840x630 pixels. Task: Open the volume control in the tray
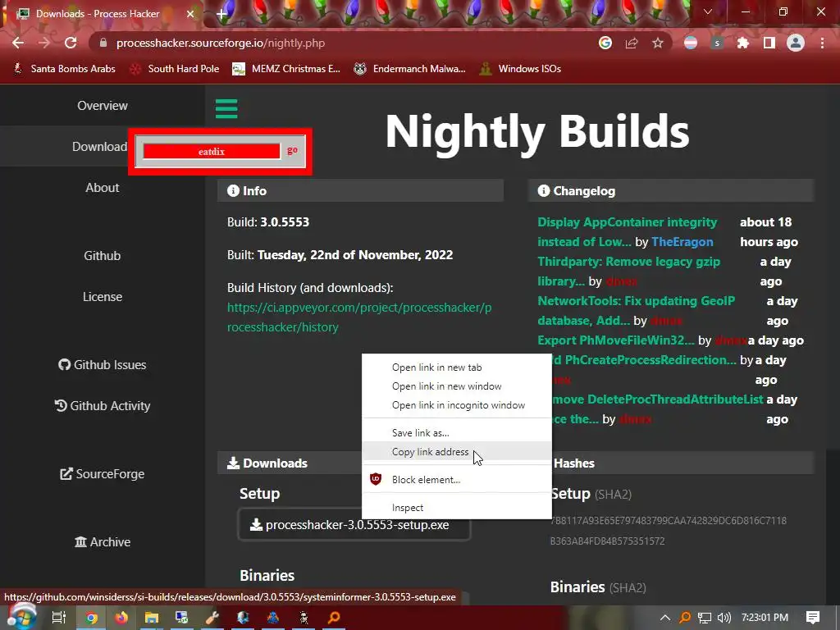pyautogui.click(x=724, y=618)
